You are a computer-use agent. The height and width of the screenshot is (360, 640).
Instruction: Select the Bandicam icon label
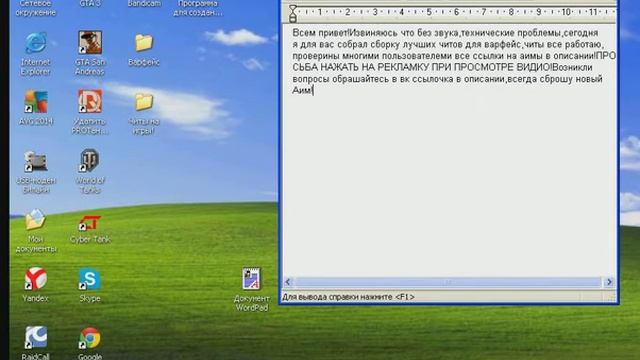(x=144, y=4)
